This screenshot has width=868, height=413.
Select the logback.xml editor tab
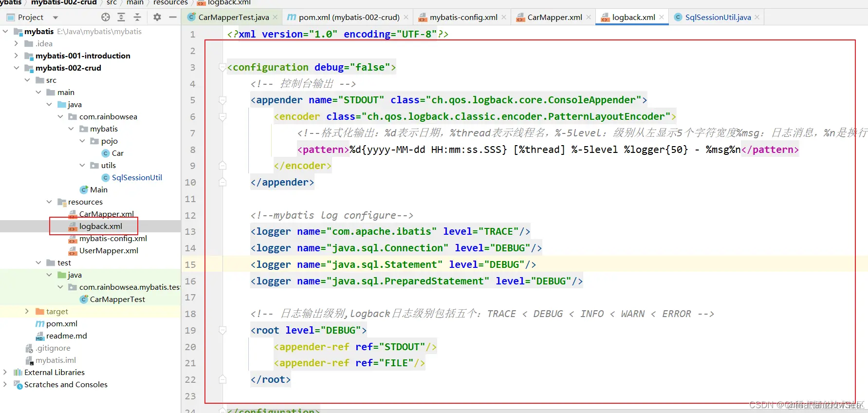click(633, 17)
